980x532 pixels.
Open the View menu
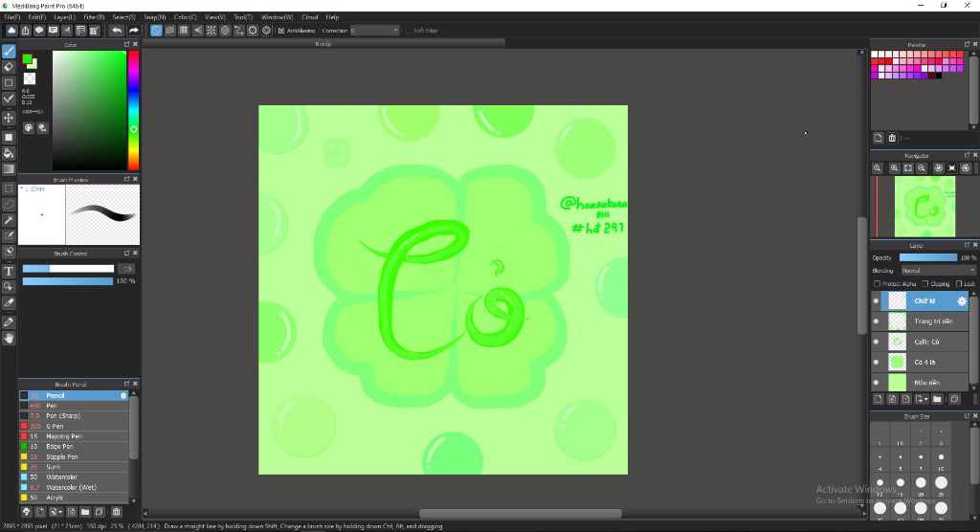pos(215,17)
